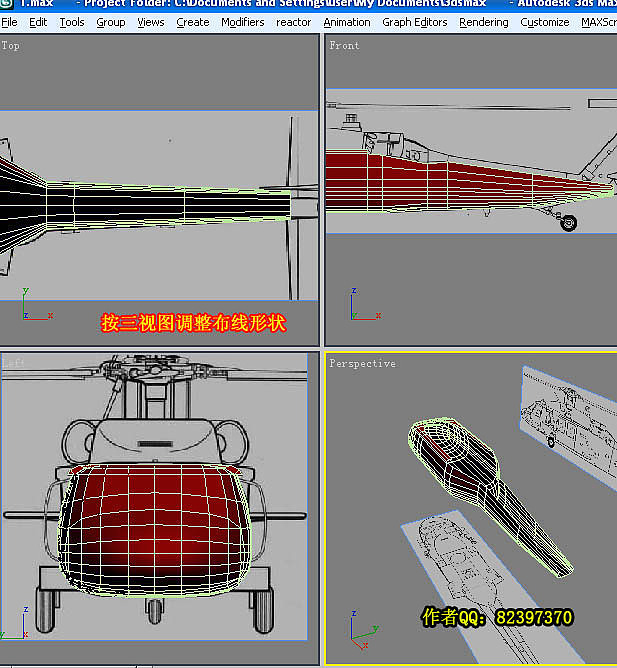Open the Rendering menu
Screen dimensions: 617x668
point(484,22)
